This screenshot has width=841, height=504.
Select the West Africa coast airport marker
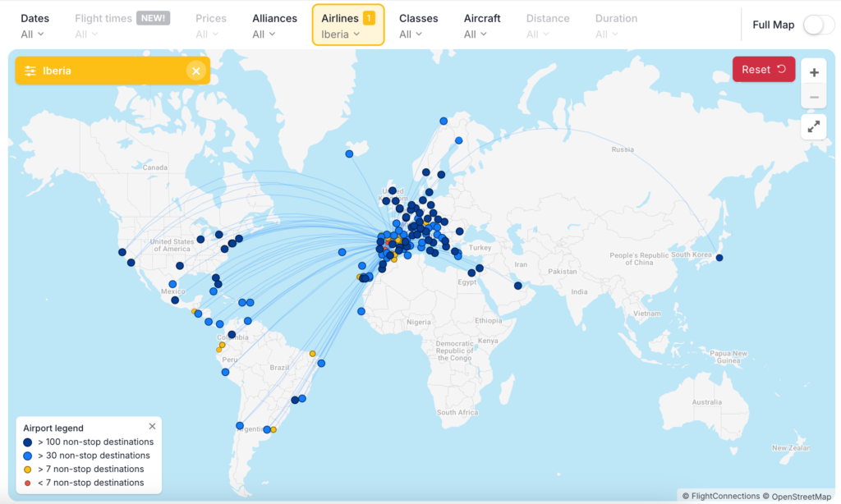361,312
